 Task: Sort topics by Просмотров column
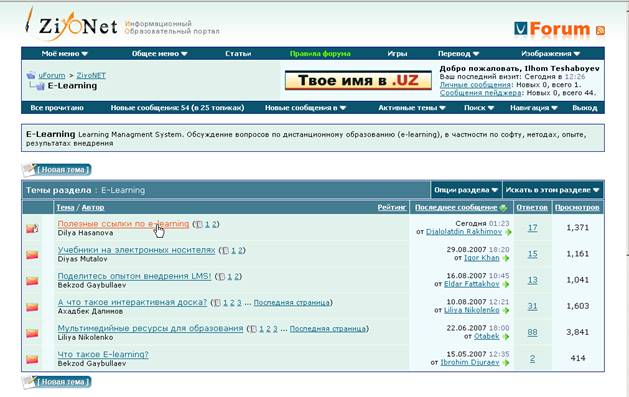[x=577, y=208]
